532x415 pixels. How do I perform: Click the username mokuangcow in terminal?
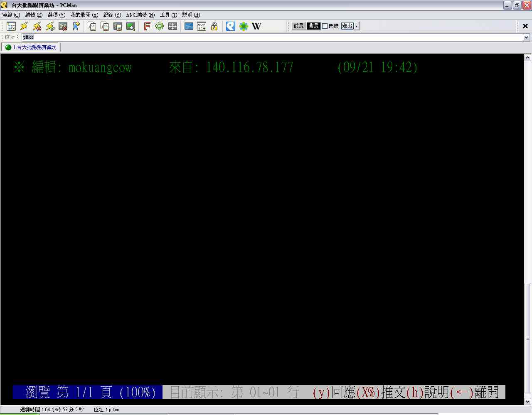coord(100,67)
